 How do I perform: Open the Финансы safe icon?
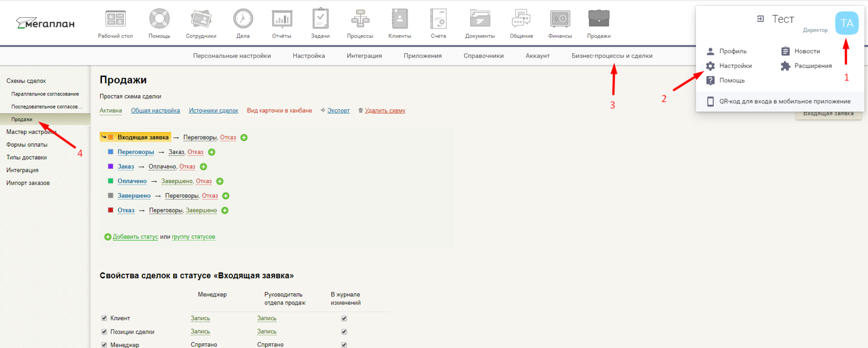560,19
